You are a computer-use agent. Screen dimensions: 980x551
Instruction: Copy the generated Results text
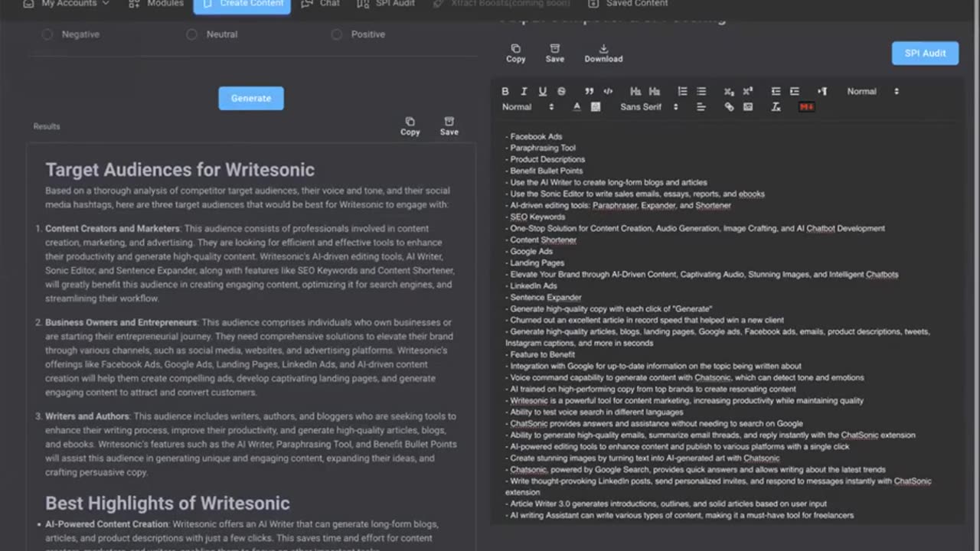tap(410, 126)
